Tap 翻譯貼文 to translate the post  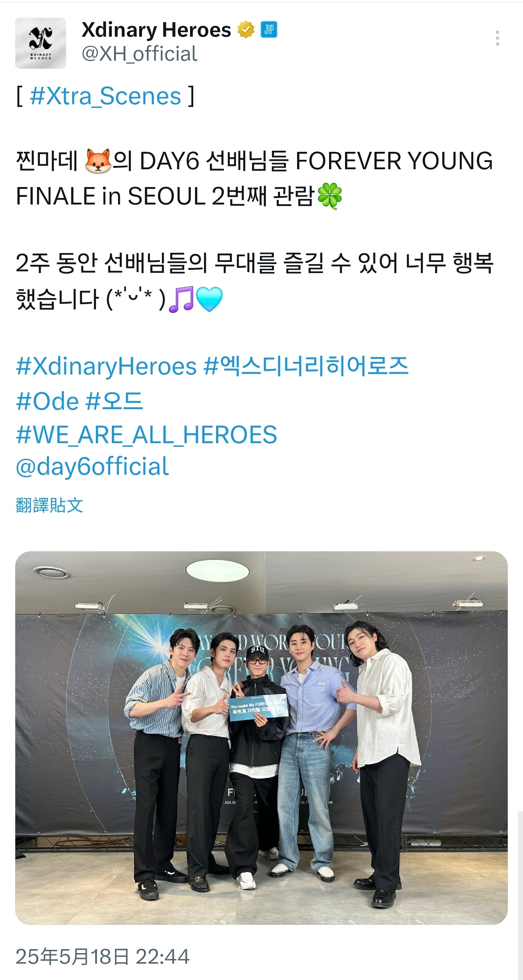49,505
